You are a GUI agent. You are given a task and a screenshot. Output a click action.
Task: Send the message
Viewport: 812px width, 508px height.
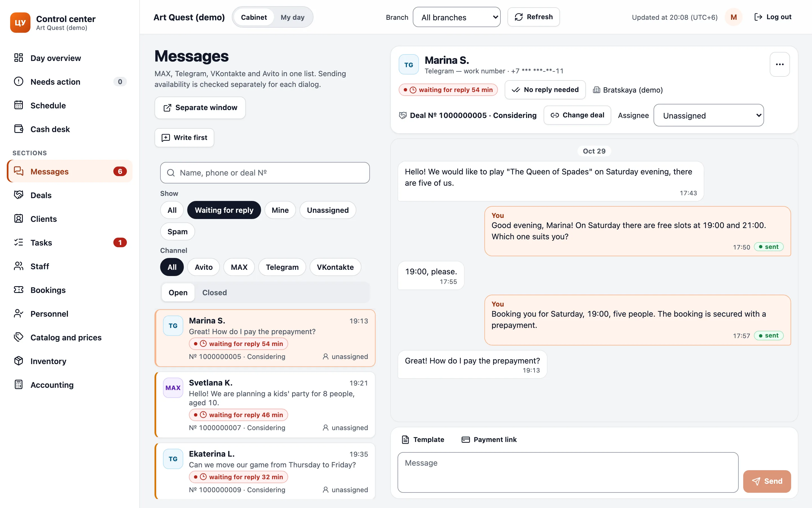767,481
